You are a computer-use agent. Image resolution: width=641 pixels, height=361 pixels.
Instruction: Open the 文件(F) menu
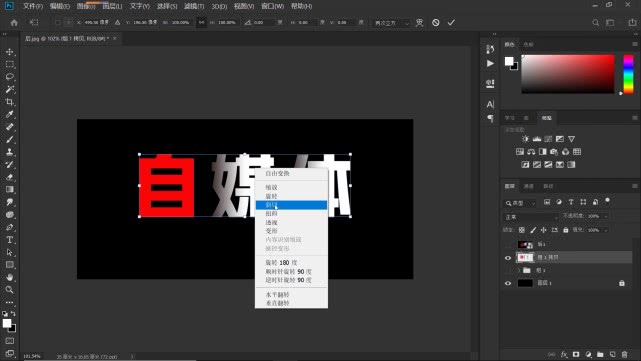point(33,6)
